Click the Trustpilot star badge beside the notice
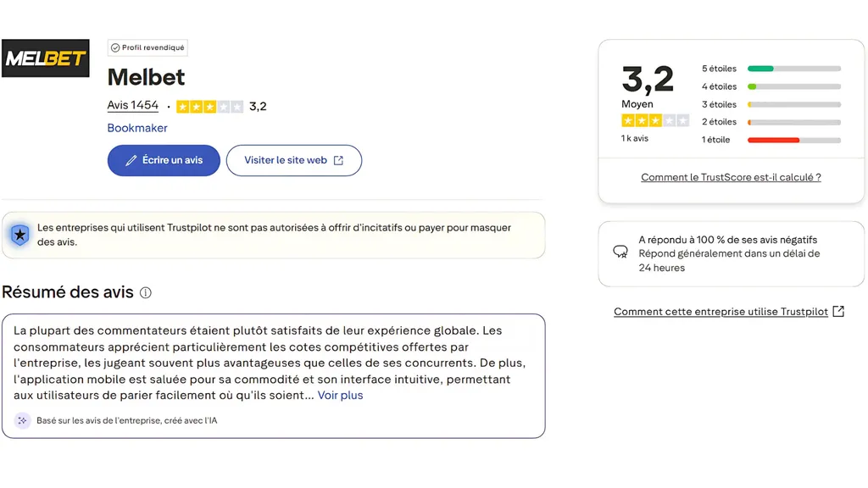This screenshot has height=488, width=868. [x=19, y=235]
